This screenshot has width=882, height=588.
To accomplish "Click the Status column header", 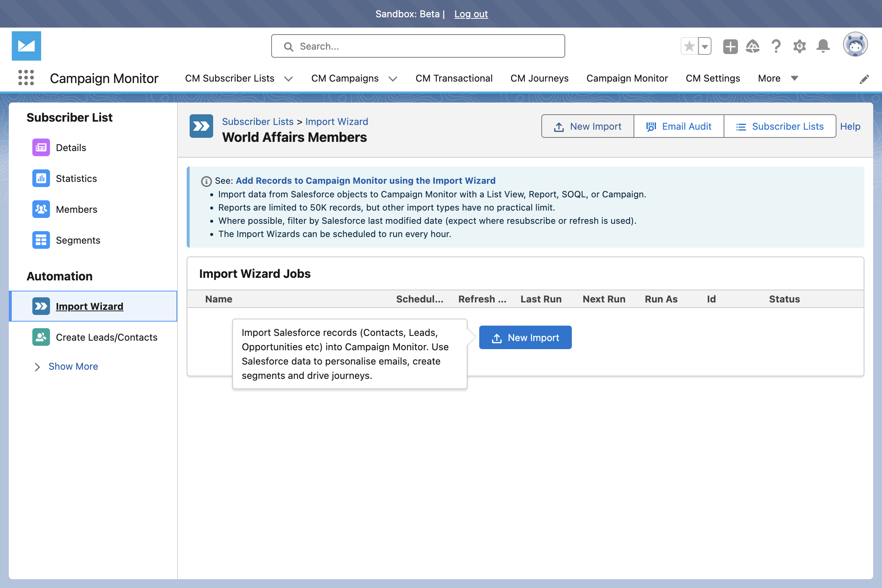I will (784, 299).
